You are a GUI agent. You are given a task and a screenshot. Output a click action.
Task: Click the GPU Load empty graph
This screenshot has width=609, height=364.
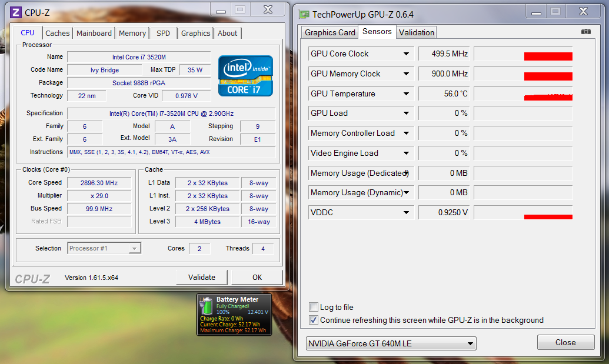[x=523, y=113]
